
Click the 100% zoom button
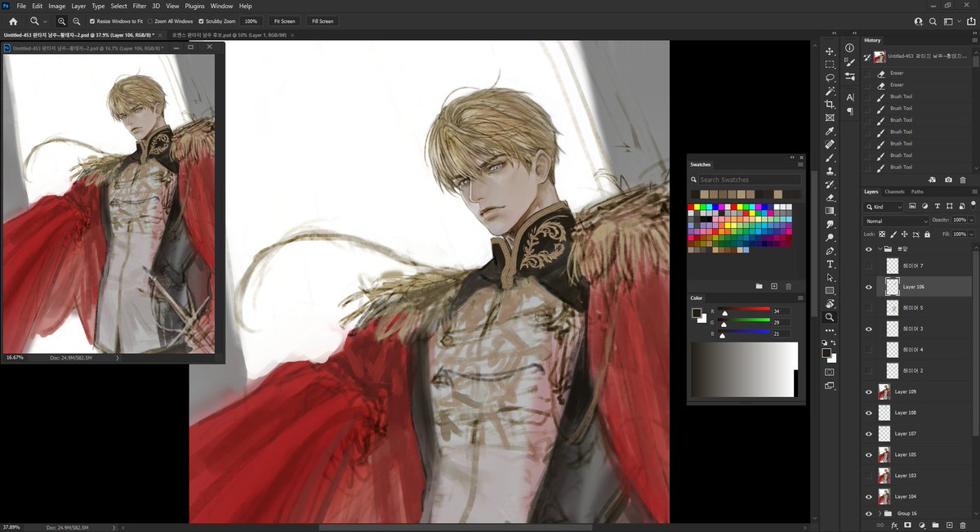(x=251, y=21)
